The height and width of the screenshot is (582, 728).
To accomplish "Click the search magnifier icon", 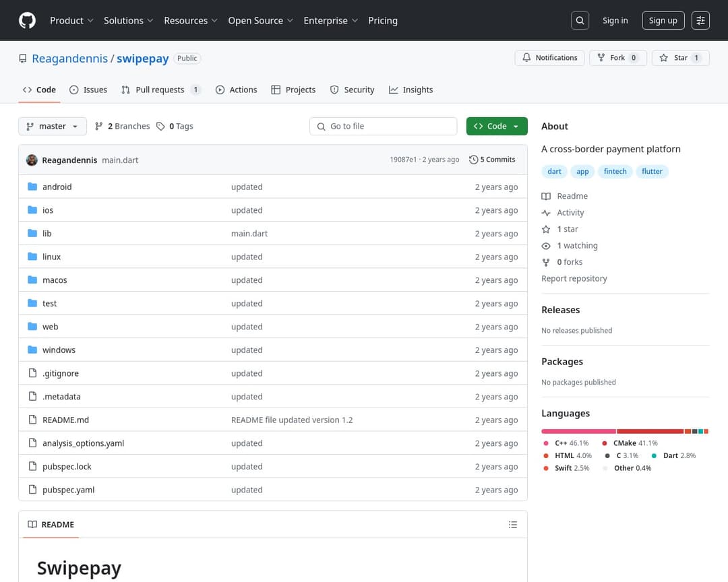I will [x=580, y=20].
